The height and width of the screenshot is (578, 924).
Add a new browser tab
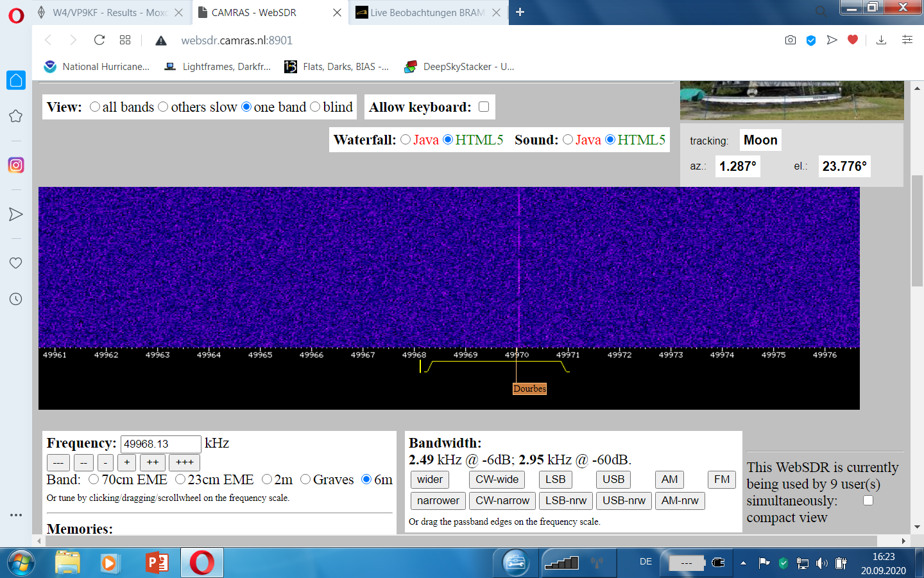(520, 12)
